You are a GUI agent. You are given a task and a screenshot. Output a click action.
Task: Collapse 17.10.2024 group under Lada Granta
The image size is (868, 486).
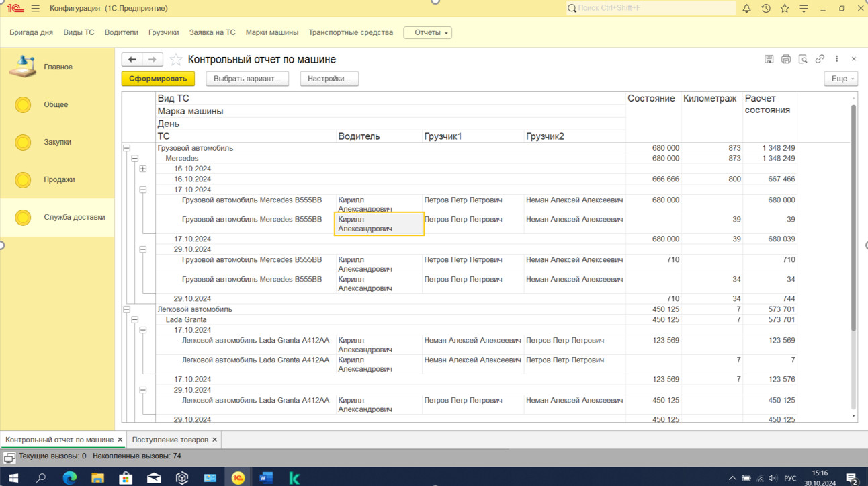click(x=142, y=330)
